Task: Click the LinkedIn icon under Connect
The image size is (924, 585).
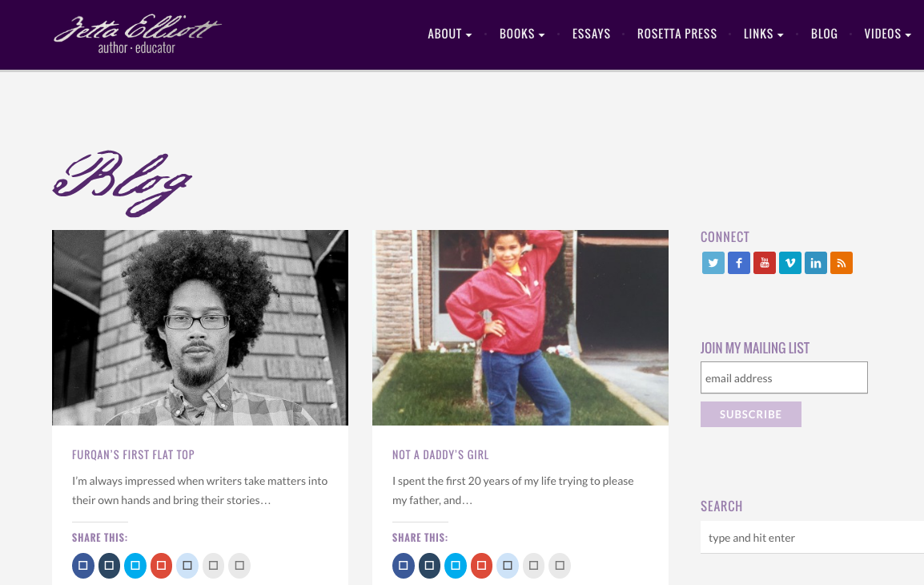Action: [x=816, y=263]
